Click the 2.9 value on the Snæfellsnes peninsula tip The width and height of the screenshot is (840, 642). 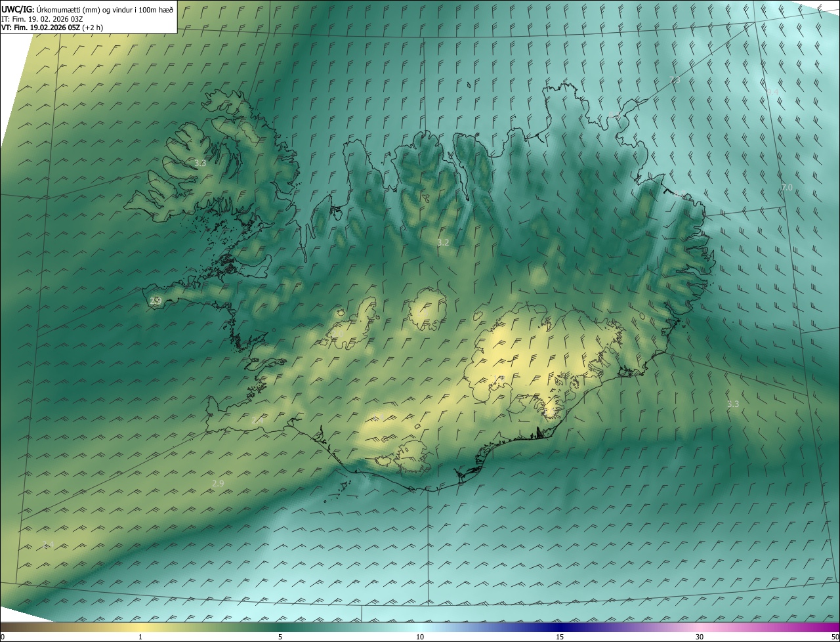[x=156, y=301]
